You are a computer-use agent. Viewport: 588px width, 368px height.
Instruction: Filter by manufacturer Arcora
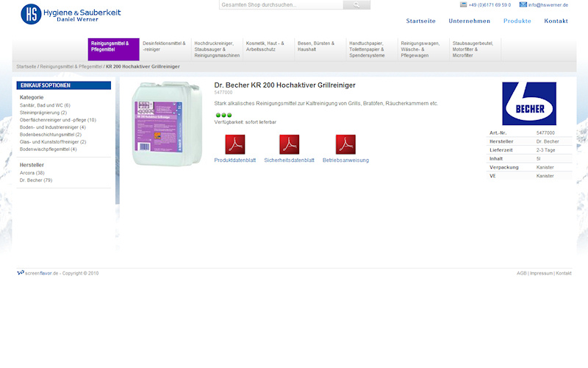tap(32, 173)
